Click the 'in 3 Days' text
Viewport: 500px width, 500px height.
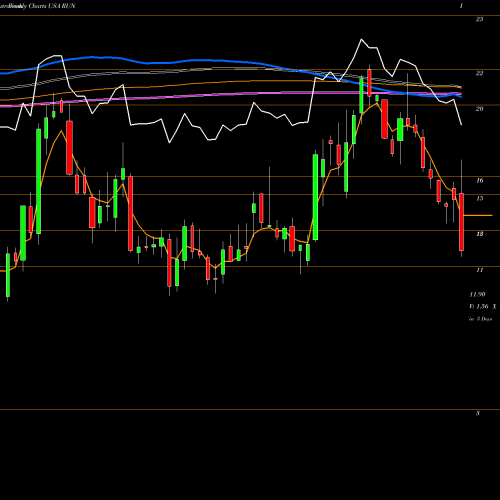[x=481, y=319]
